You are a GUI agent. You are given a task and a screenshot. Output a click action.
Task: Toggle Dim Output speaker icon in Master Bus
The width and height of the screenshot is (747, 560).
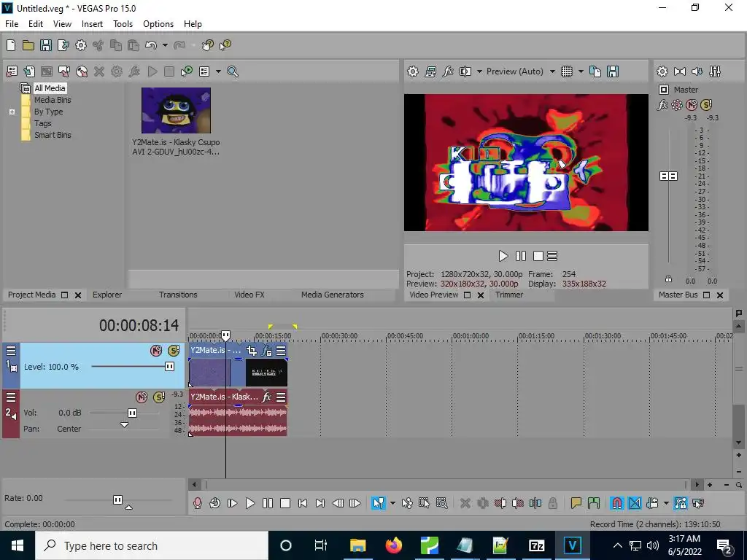697,71
